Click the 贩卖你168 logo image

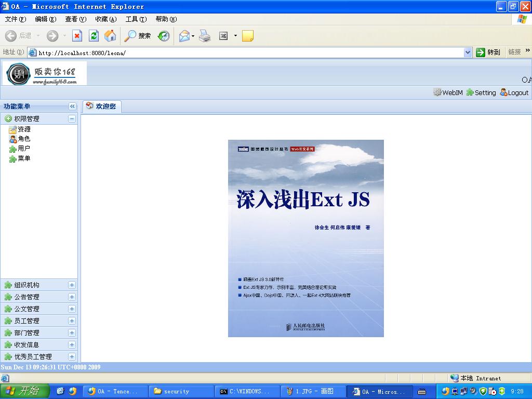pos(45,73)
